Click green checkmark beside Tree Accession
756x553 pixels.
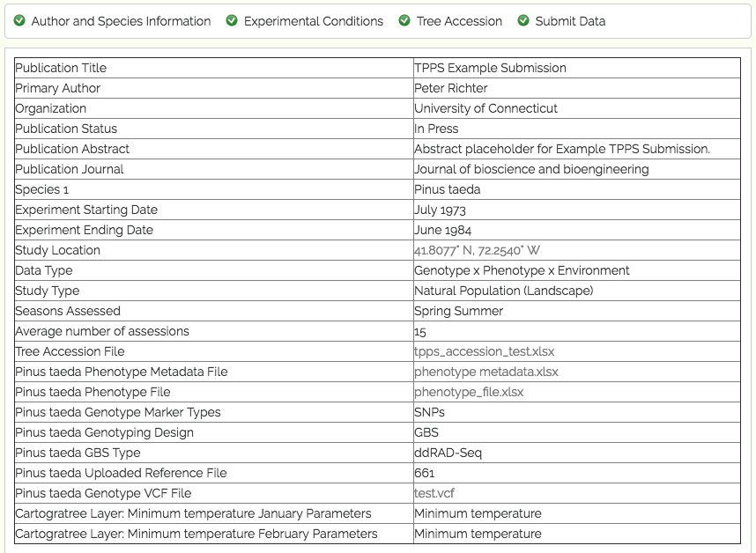click(x=404, y=21)
